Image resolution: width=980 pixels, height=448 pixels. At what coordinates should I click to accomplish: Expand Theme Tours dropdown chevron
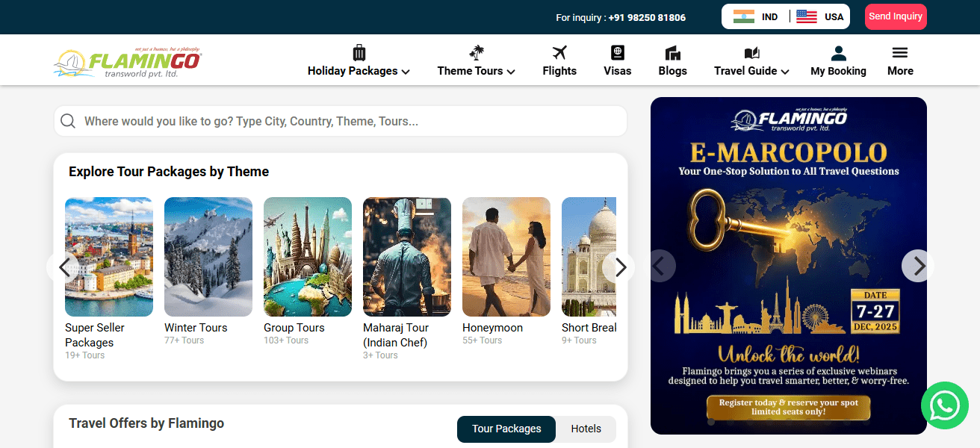pos(511,72)
